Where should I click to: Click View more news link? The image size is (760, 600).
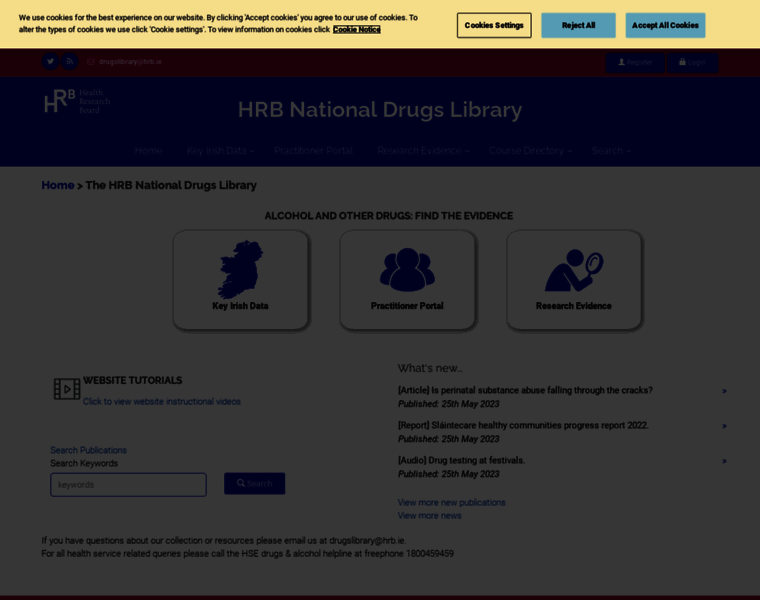(x=429, y=516)
